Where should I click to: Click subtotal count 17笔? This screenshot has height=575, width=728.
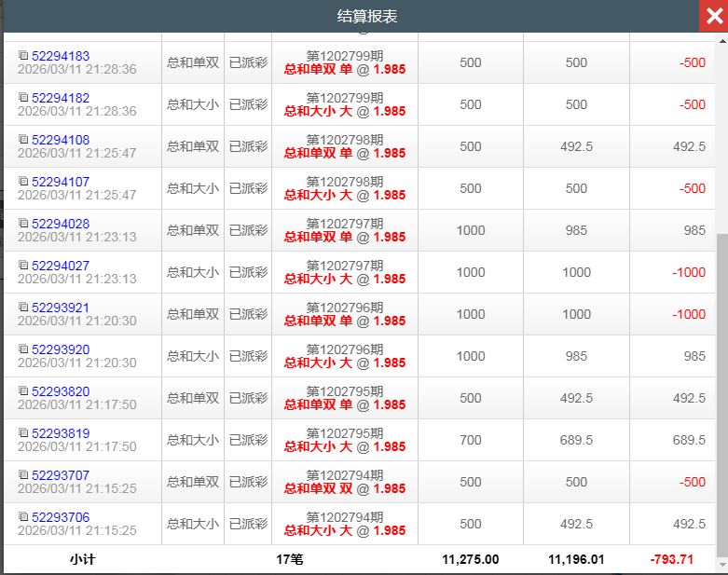[289, 560]
